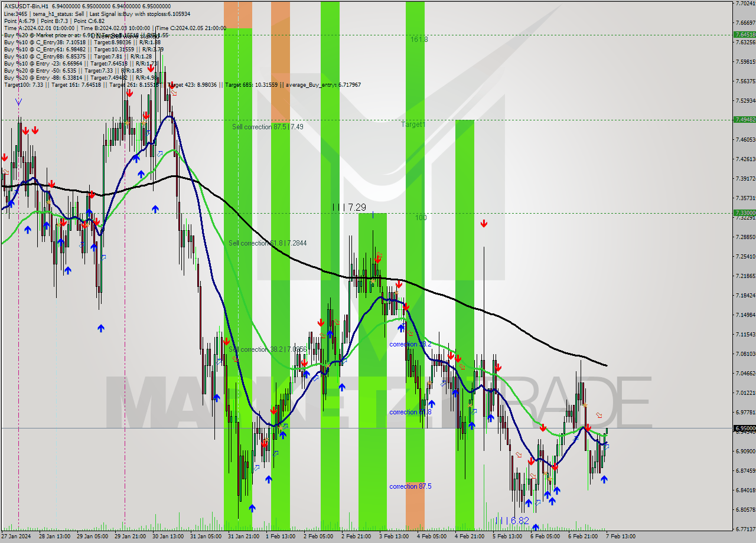Click the '1 Feb 13:00' time axis label
The height and width of the screenshot is (543, 756).
[x=281, y=537]
